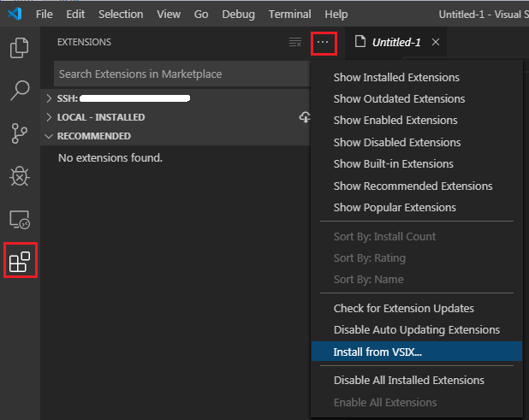Image resolution: width=529 pixels, height=420 pixels.
Task: Select Install from VSIX menu entry
Action: pyautogui.click(x=377, y=352)
